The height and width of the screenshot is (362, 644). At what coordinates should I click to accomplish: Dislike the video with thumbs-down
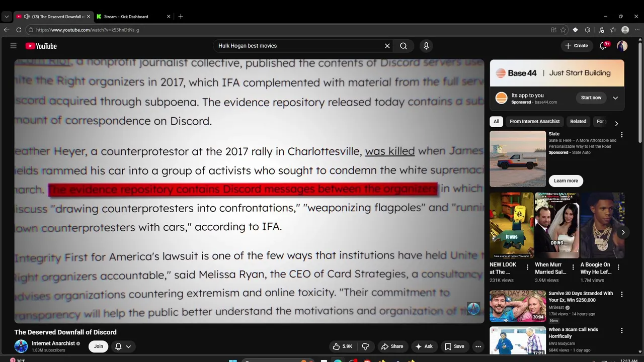tap(365, 346)
